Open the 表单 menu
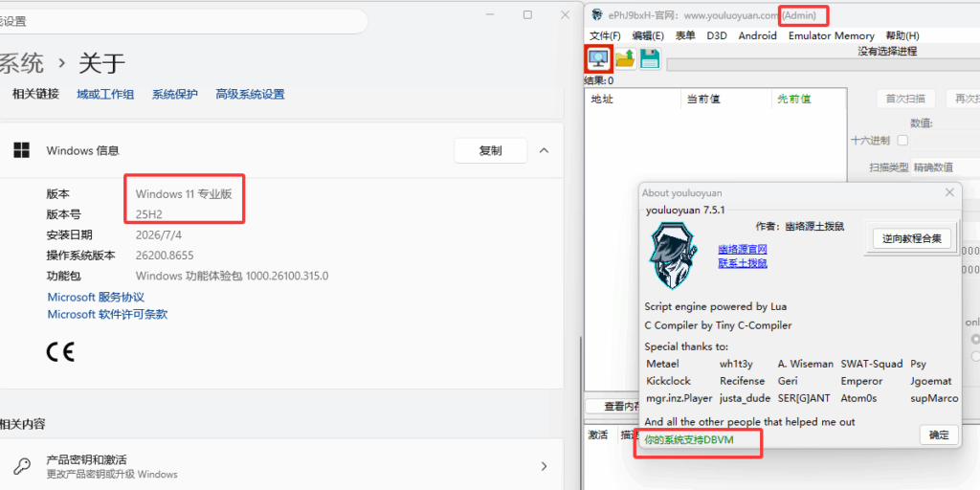The height and width of the screenshot is (490, 980). pos(685,35)
